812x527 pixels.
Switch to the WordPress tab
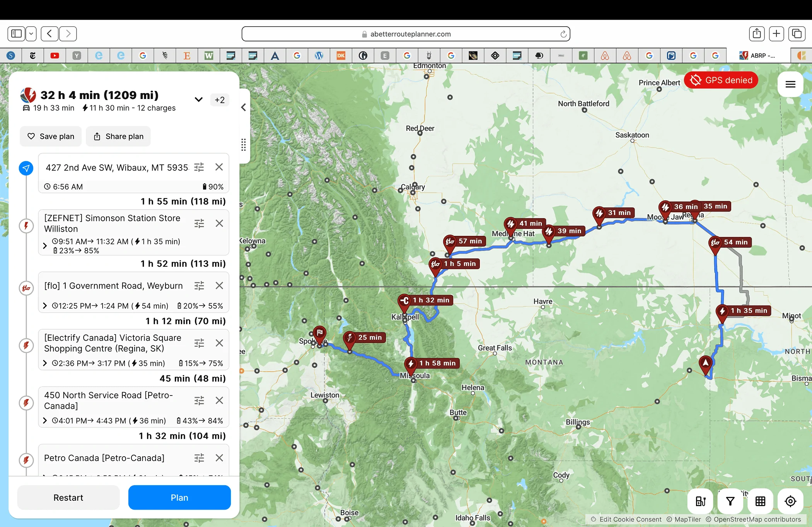pos(319,56)
